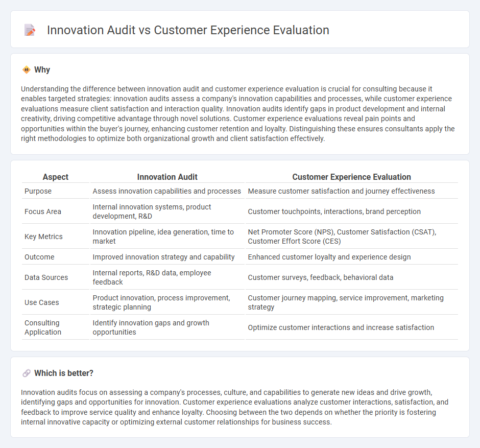This screenshot has width=480, height=448.
Task: Click cell 'Optimize customer interactions and increase satisfaction'
Action: (x=351, y=327)
